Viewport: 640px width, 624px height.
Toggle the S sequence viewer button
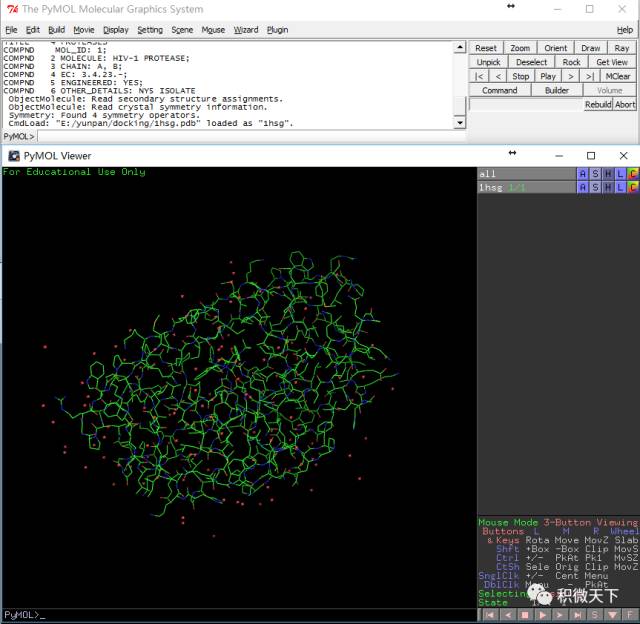coord(595,615)
